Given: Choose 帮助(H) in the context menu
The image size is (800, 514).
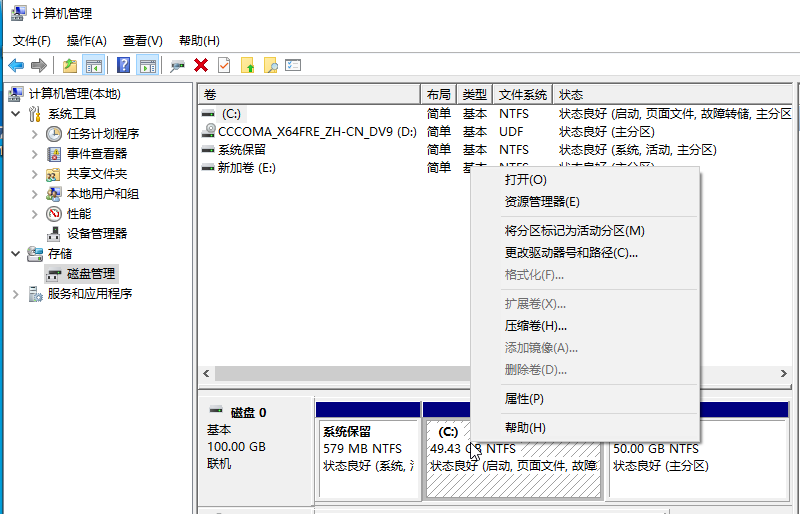Looking at the screenshot, I should tap(585, 428).
